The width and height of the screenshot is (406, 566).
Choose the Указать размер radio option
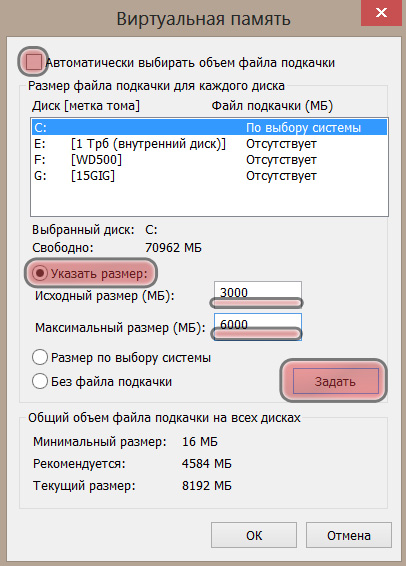click(x=40, y=273)
